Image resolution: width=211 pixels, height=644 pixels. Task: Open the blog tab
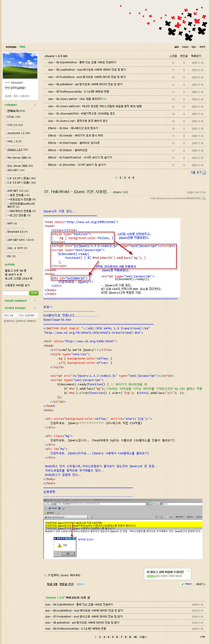[23, 47]
